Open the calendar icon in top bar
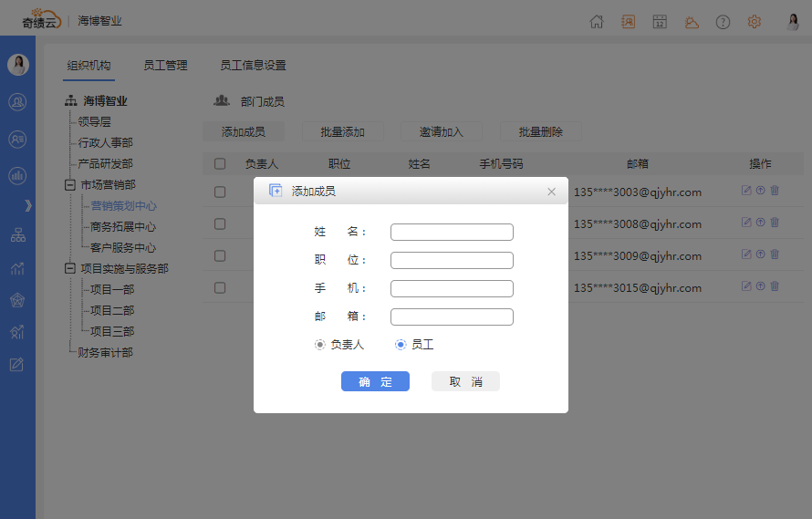Image resolution: width=812 pixels, height=519 pixels. click(x=660, y=22)
